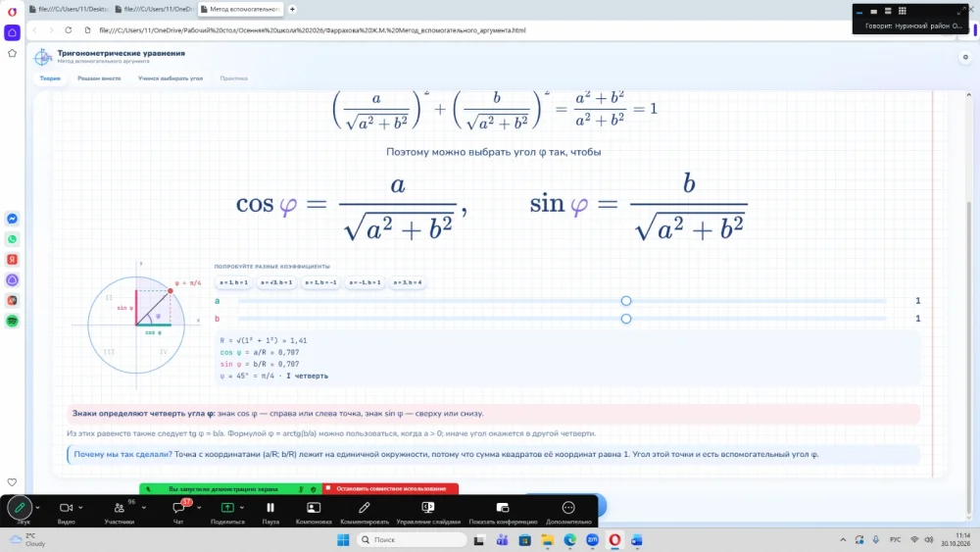
Task: Open Messenger in Opera sidebar
Action: pyautogui.click(x=12, y=219)
